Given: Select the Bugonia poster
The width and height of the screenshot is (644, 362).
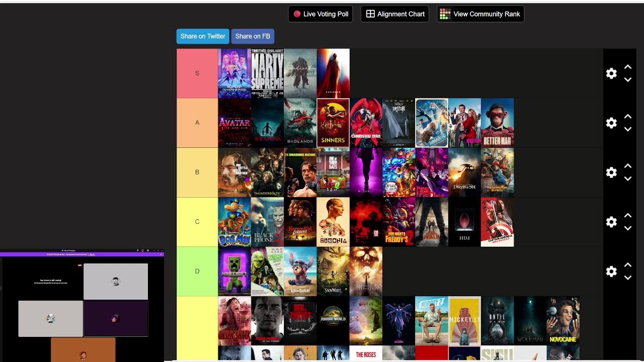Looking at the screenshot, I should [x=333, y=222].
